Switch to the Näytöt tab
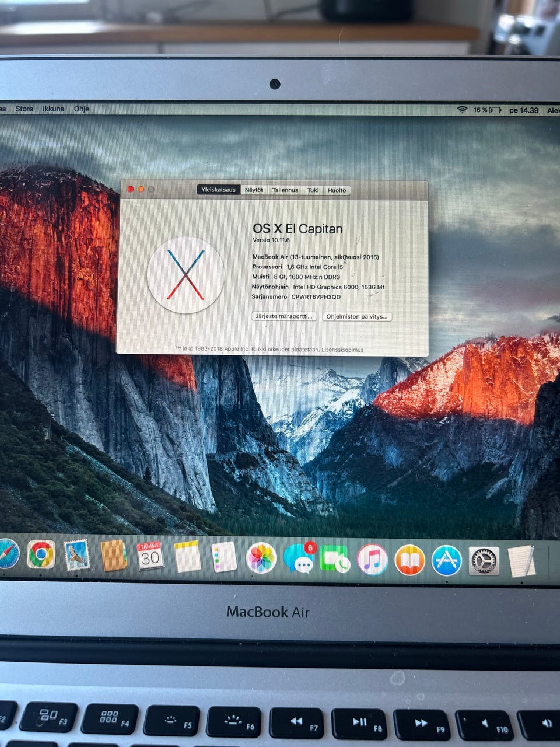Image resolution: width=560 pixels, height=747 pixels. pos(254,190)
